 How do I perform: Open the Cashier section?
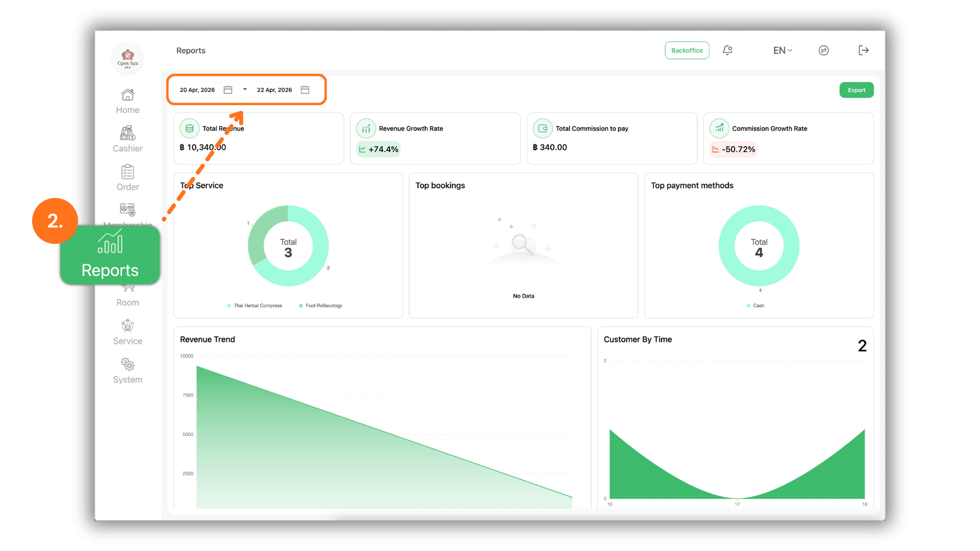click(x=128, y=140)
